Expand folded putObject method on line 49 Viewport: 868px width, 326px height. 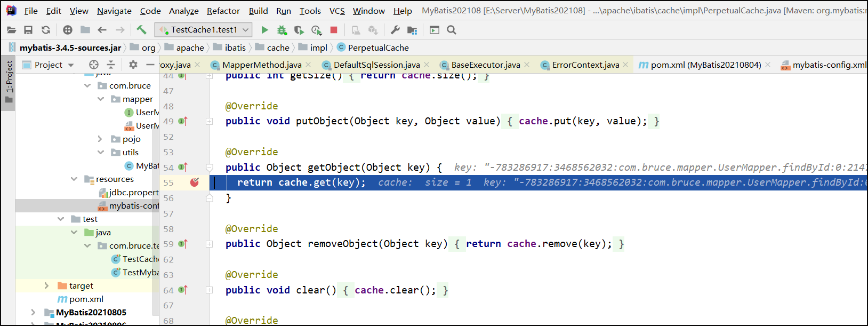click(x=210, y=121)
